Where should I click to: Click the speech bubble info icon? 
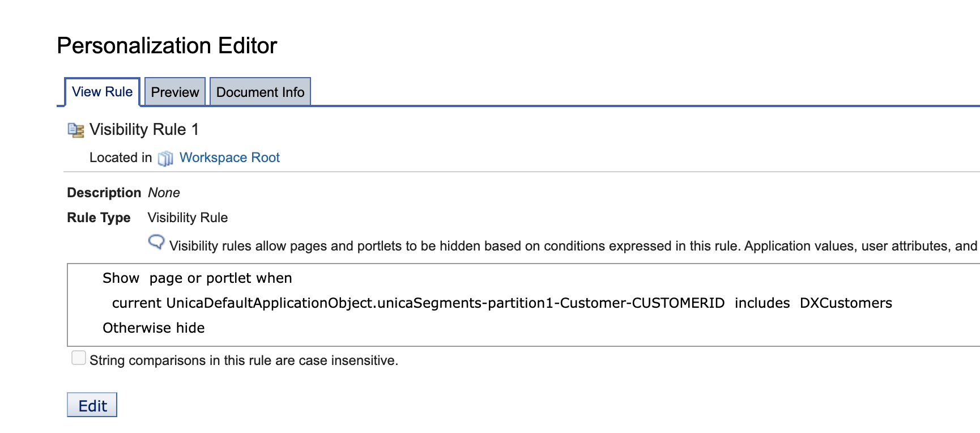pyautogui.click(x=156, y=243)
